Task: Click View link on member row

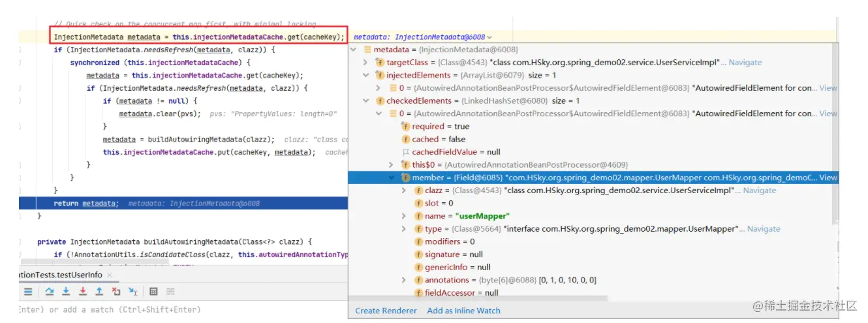Action: click(x=828, y=177)
